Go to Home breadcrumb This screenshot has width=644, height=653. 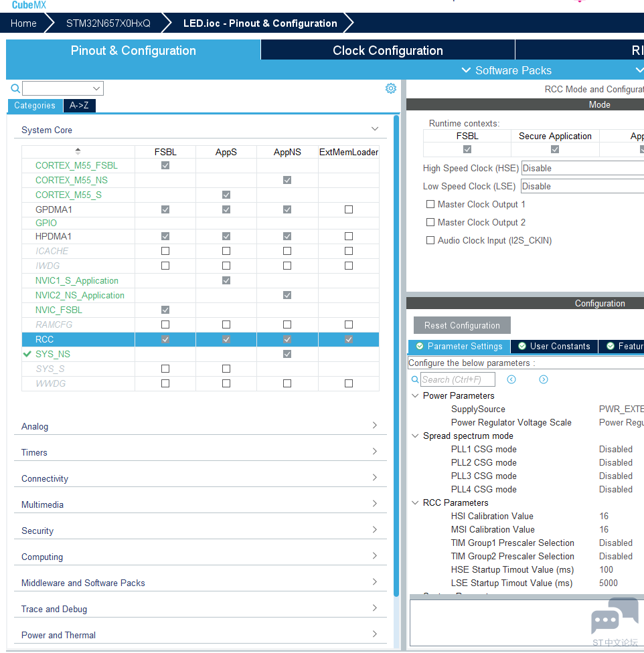point(23,23)
